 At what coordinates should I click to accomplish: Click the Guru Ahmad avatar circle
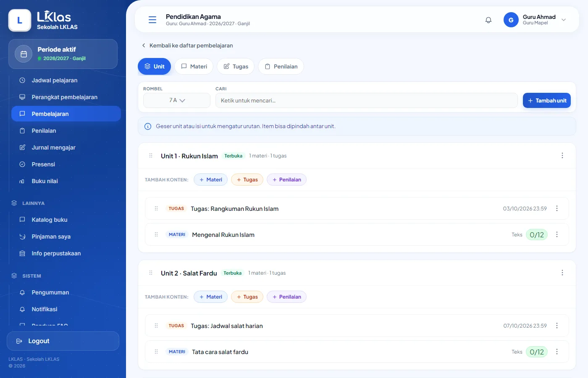[511, 20]
